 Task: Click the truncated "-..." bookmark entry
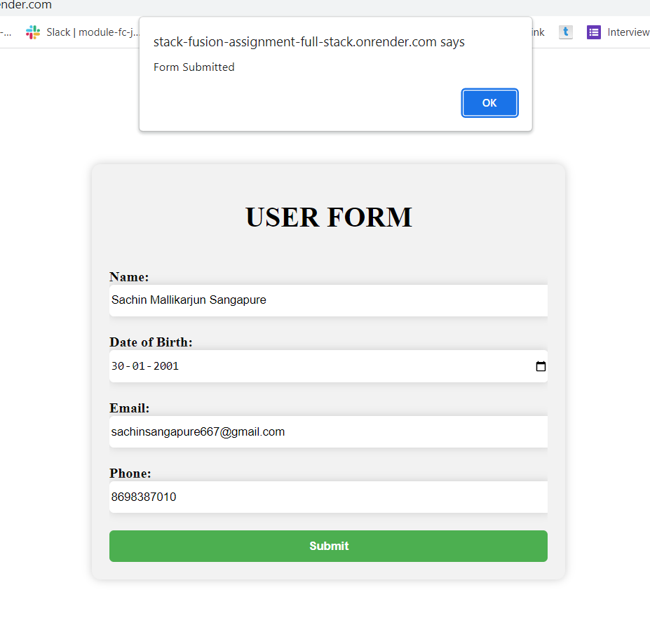pos(6,32)
